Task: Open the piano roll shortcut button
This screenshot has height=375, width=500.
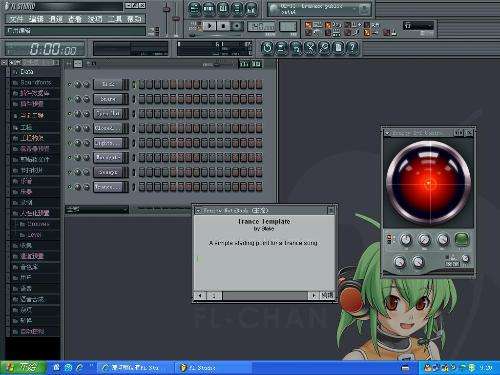Action: pos(223,9)
